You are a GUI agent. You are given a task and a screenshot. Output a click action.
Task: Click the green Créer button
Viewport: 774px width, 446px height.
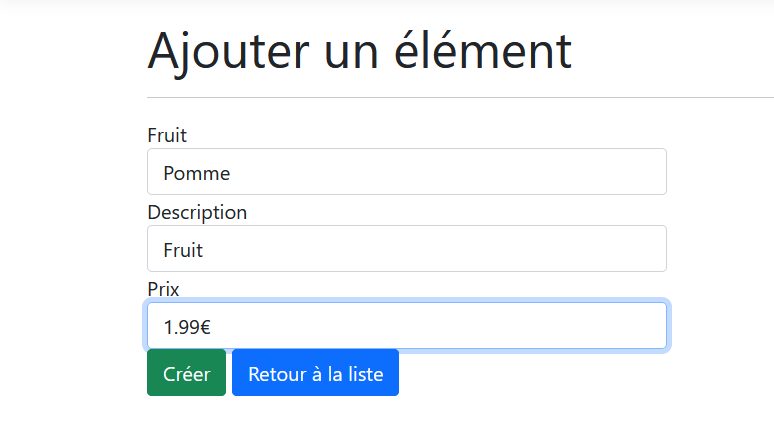186,373
